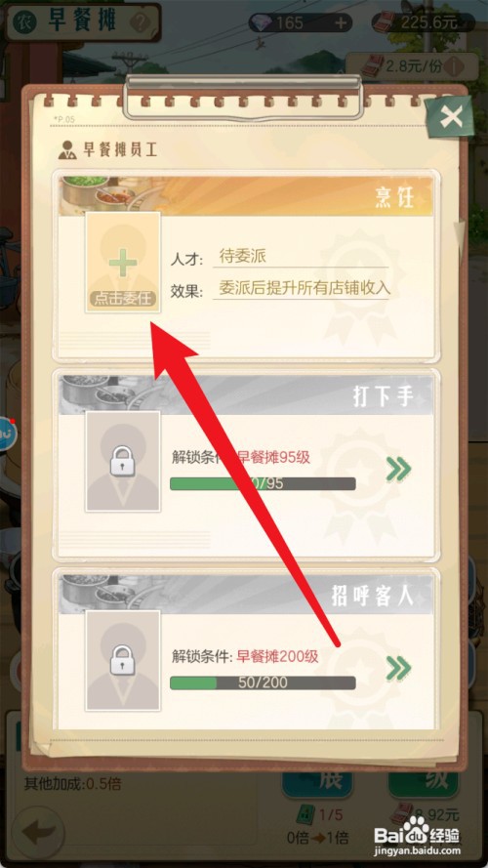
Task: Select the 招呼客人 section header
Action: click(246, 595)
